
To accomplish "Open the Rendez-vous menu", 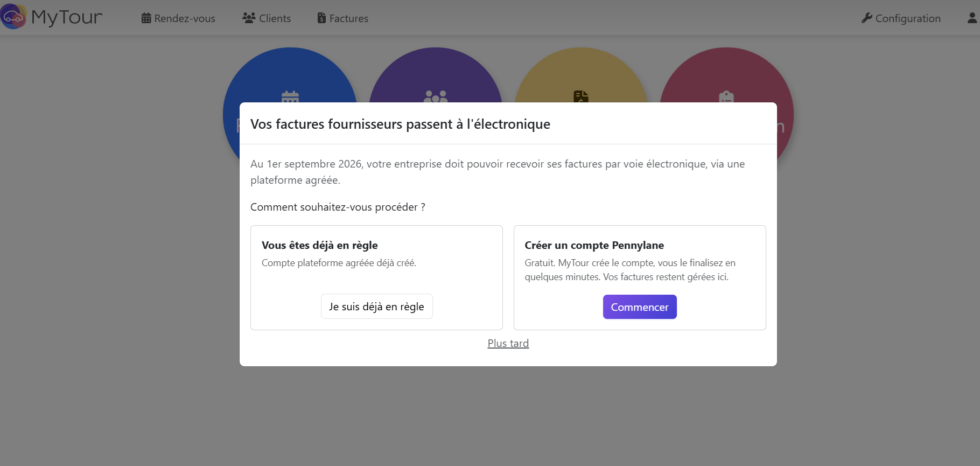I will coord(178,18).
